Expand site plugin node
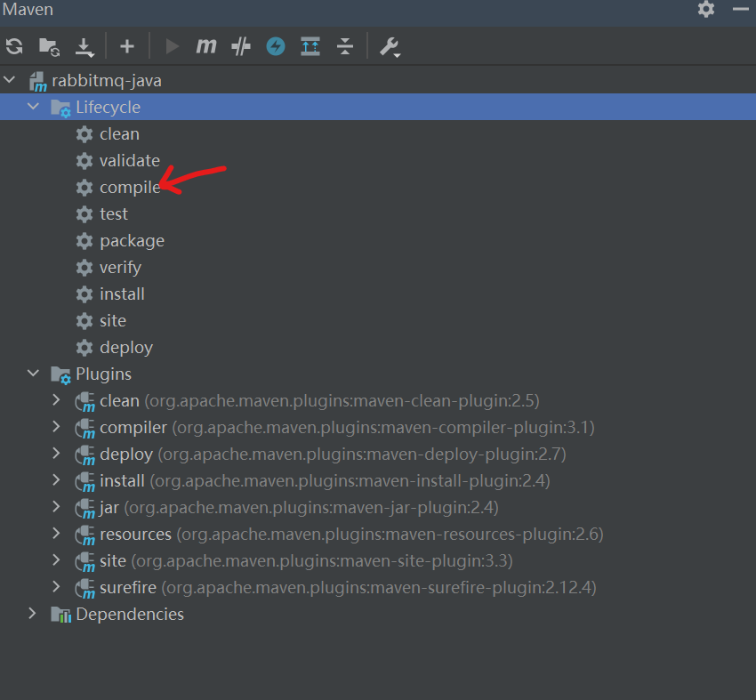 [x=56, y=559]
